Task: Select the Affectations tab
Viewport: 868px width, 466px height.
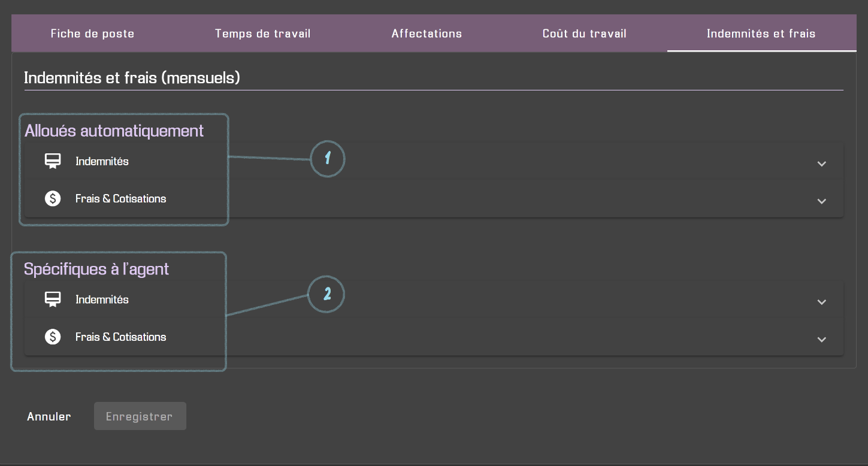Action: point(427,34)
